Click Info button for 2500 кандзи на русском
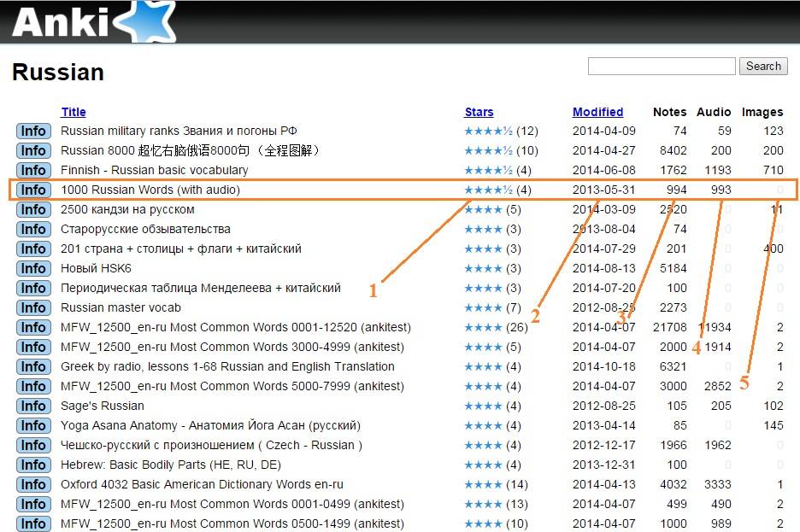Viewport: 800px width, 532px height. click(33, 210)
